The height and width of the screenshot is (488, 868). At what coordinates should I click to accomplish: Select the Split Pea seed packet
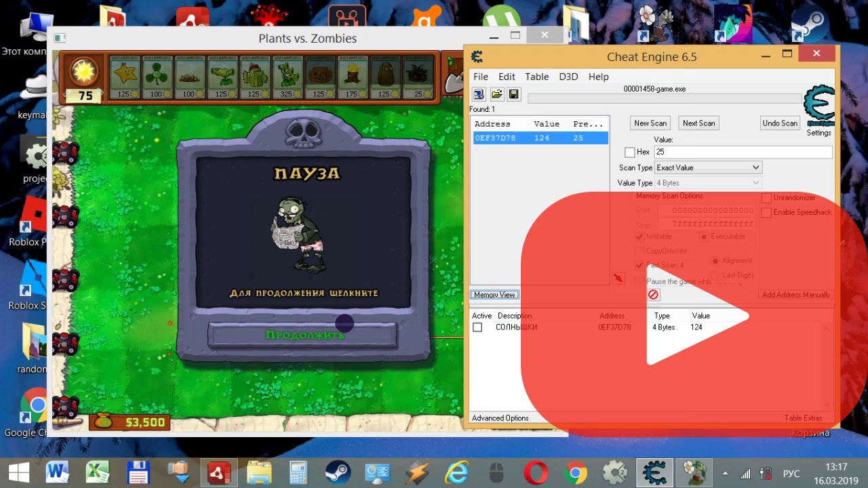pyautogui.click(x=222, y=77)
